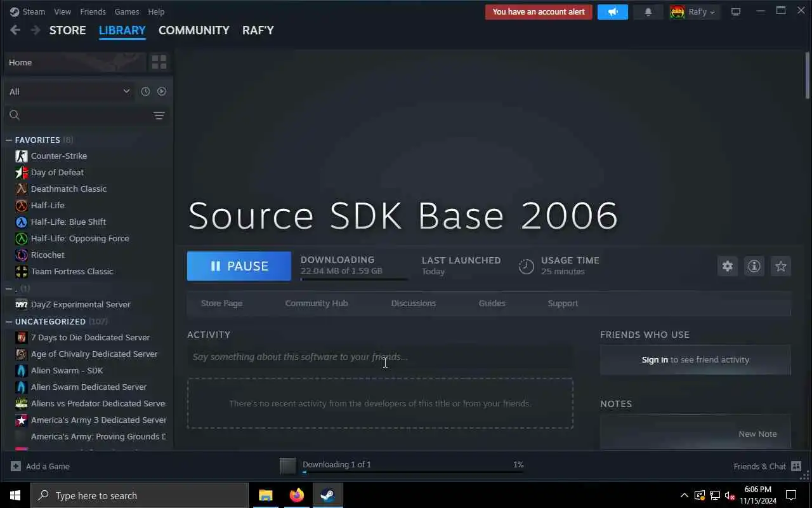Click the information icon for Source SDK Base
This screenshot has height=508, width=812.
point(754,266)
